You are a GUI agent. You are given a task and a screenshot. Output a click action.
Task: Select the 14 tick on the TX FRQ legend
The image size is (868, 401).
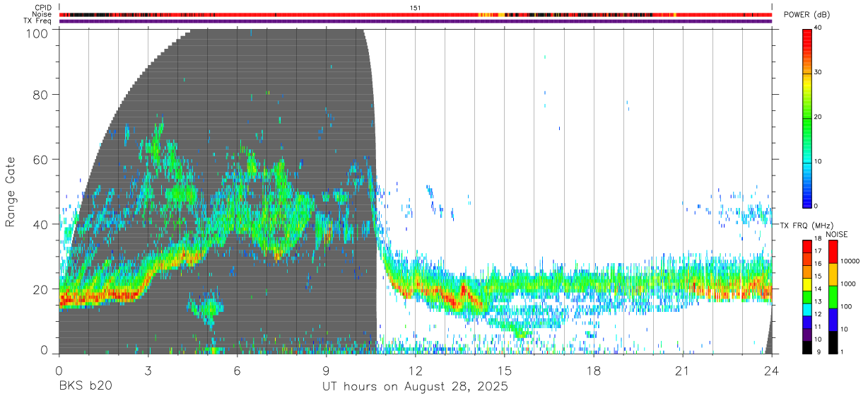click(x=819, y=289)
